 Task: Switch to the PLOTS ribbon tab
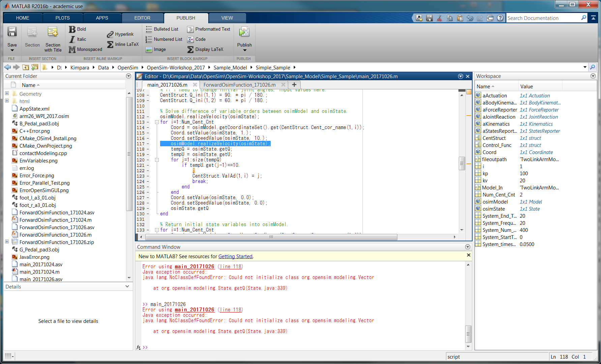(x=63, y=18)
